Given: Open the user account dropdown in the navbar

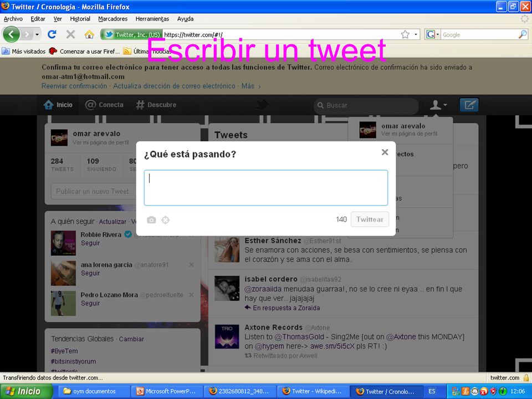Looking at the screenshot, I should pyautogui.click(x=438, y=105).
